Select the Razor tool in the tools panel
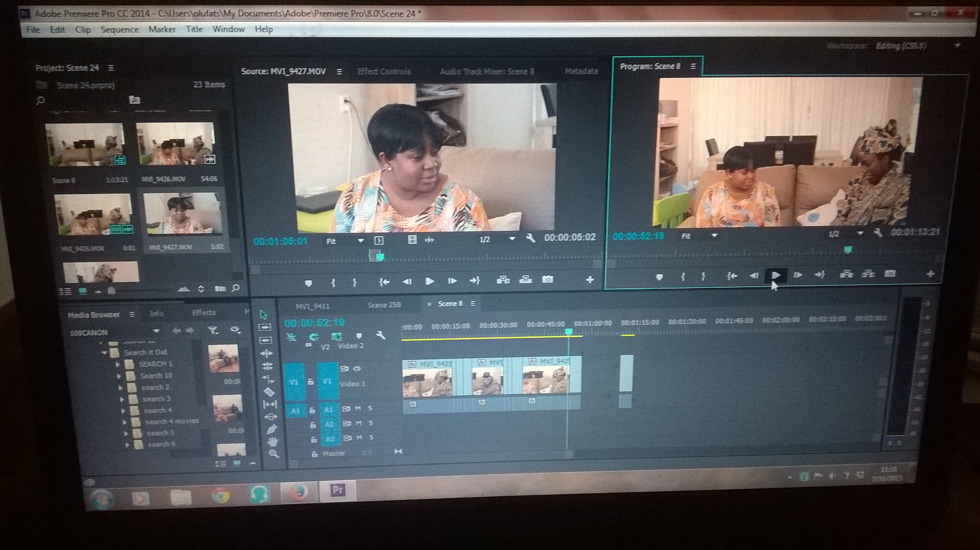This screenshot has height=550, width=980. [x=269, y=391]
